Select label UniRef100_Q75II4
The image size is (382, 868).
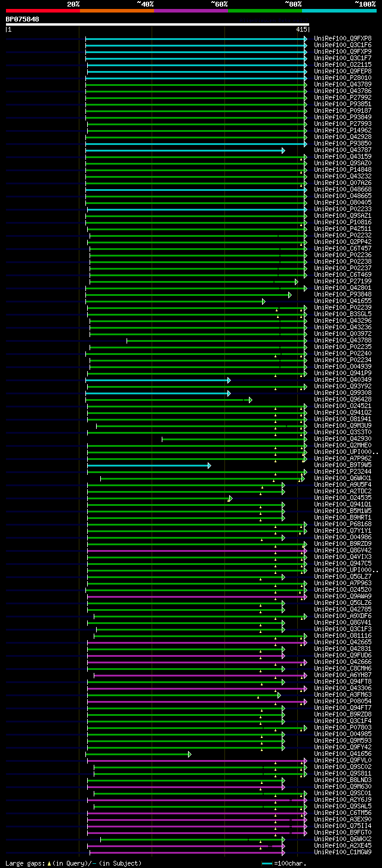tap(343, 826)
